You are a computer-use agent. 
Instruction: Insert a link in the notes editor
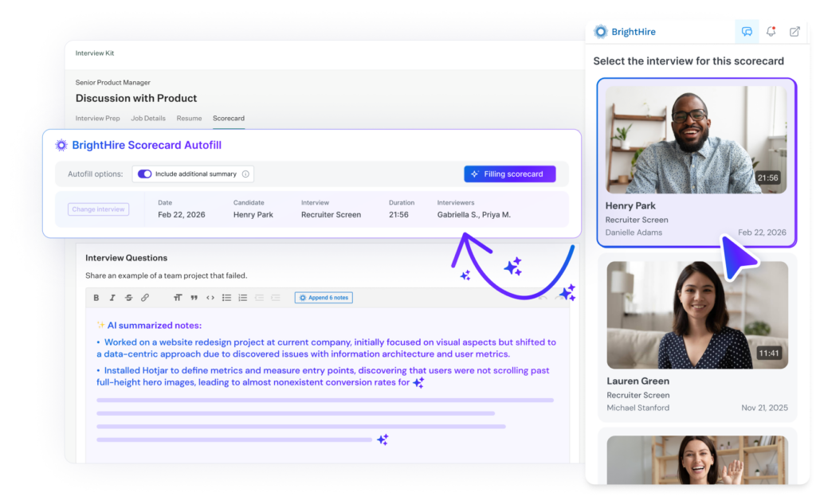(x=145, y=298)
